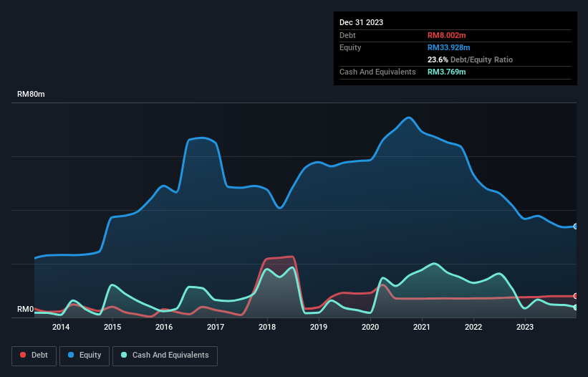Click the RM8.002m debt value
Screen dimensions: 588x377
click(x=447, y=35)
